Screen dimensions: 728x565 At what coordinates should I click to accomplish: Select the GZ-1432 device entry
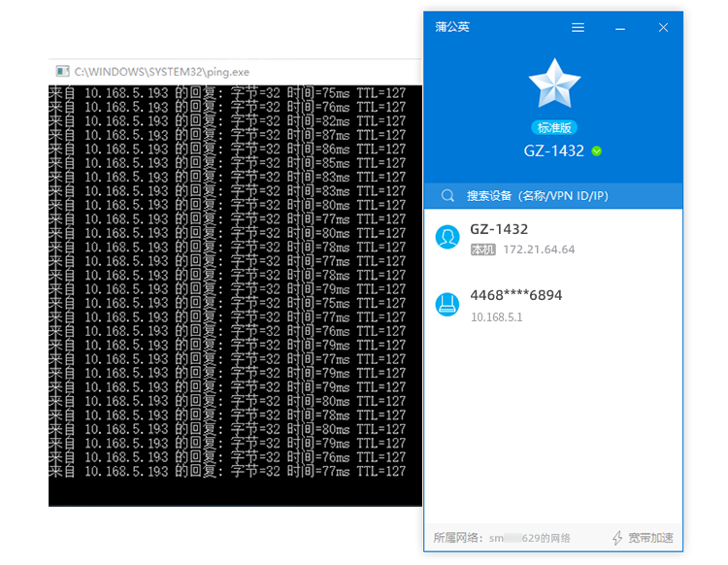pyautogui.click(x=553, y=239)
